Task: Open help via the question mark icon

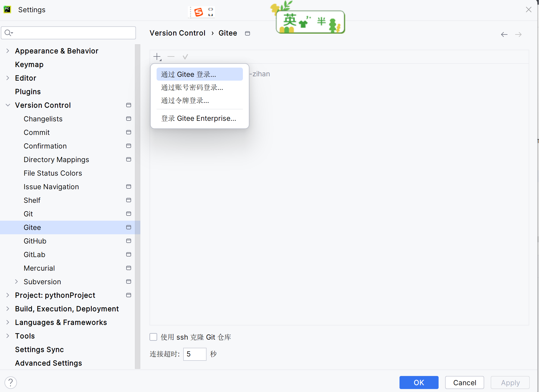Action: [x=11, y=382]
